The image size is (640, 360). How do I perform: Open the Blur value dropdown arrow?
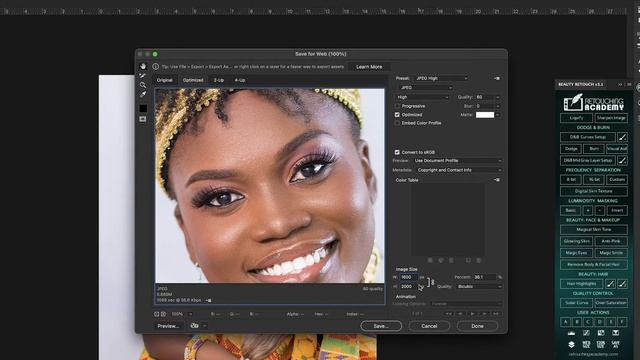497,106
